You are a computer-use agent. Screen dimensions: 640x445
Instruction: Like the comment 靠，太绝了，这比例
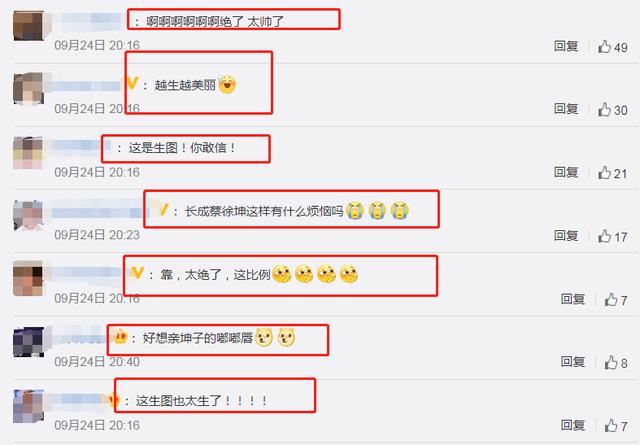(611, 300)
